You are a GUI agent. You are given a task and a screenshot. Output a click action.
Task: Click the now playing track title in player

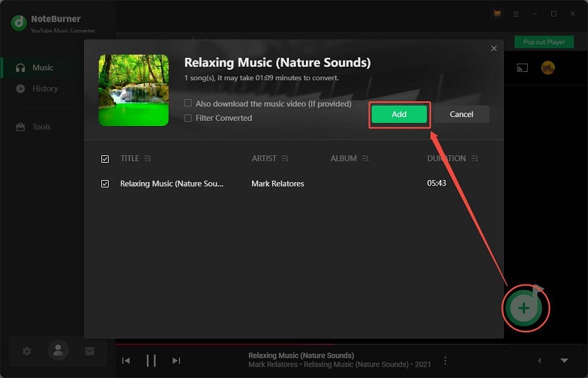coord(301,355)
